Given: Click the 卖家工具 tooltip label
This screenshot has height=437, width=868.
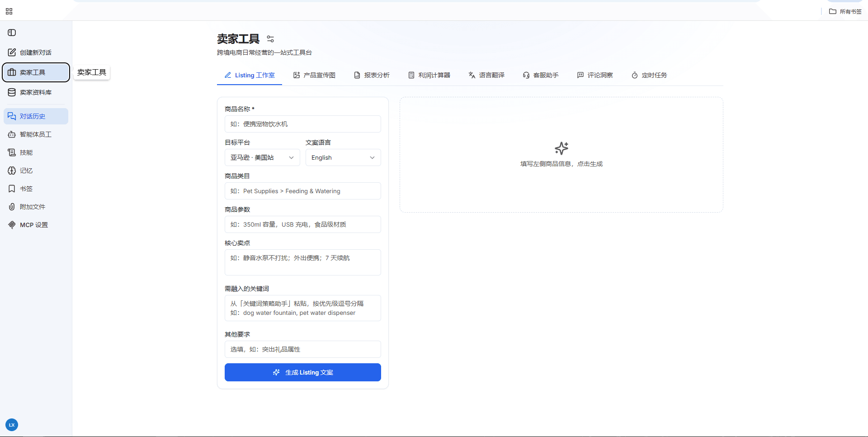Looking at the screenshot, I should [x=92, y=72].
